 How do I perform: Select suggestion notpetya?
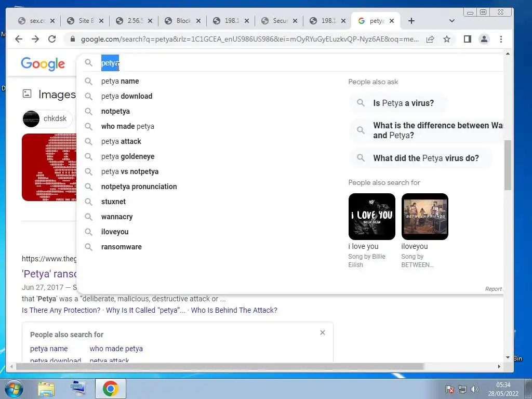tap(115, 111)
